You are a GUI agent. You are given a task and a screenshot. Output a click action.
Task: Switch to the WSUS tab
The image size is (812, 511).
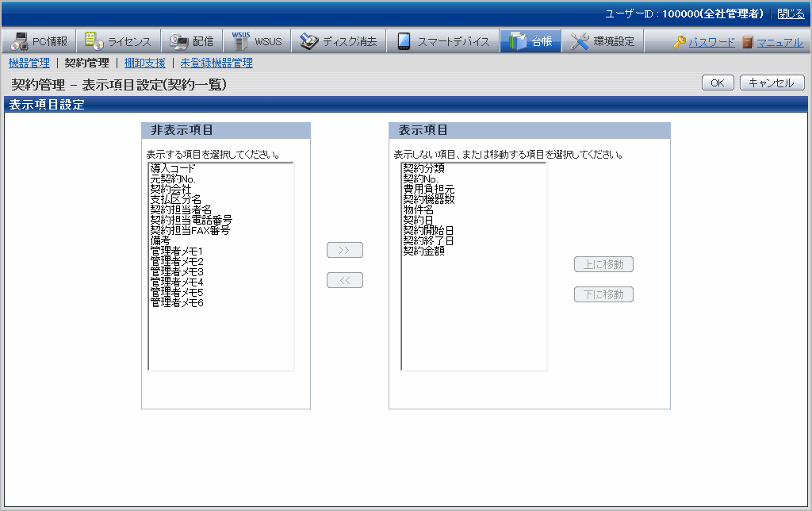click(257, 41)
